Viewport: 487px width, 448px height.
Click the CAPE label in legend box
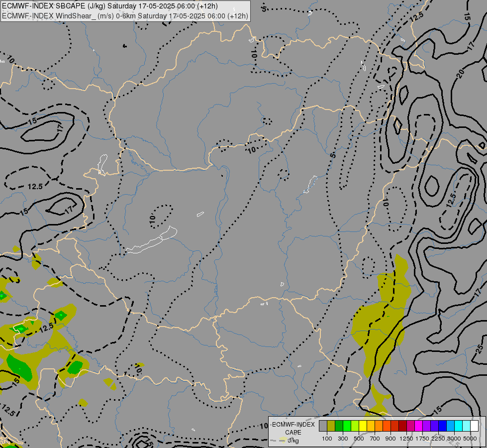pos(293,433)
